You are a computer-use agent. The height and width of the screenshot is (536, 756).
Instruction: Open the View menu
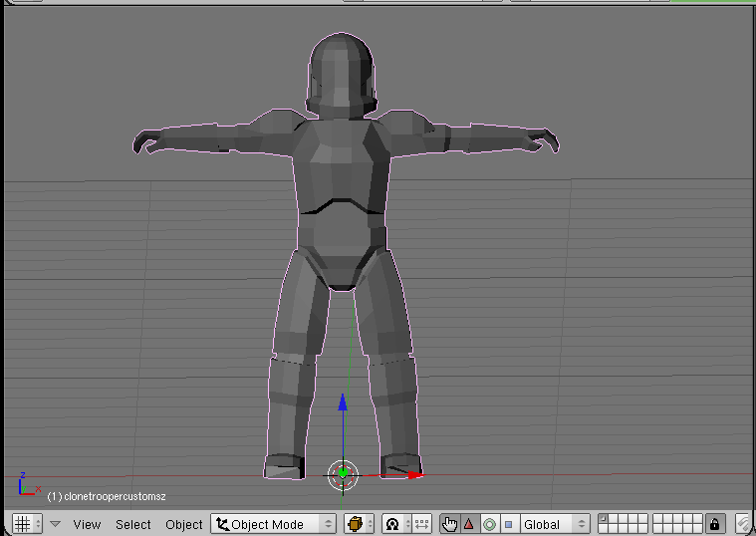click(x=87, y=524)
